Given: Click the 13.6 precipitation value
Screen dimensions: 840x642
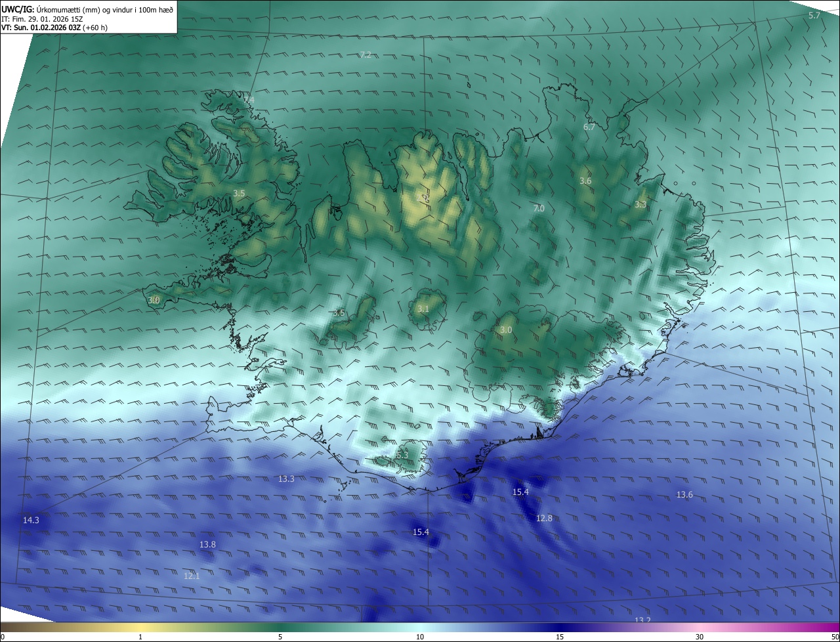Looking at the screenshot, I should 684,494.
